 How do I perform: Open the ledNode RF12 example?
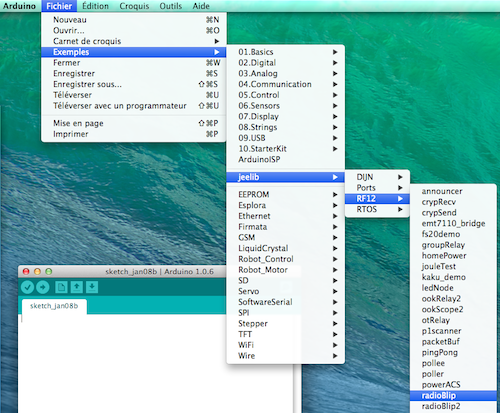[453, 288]
